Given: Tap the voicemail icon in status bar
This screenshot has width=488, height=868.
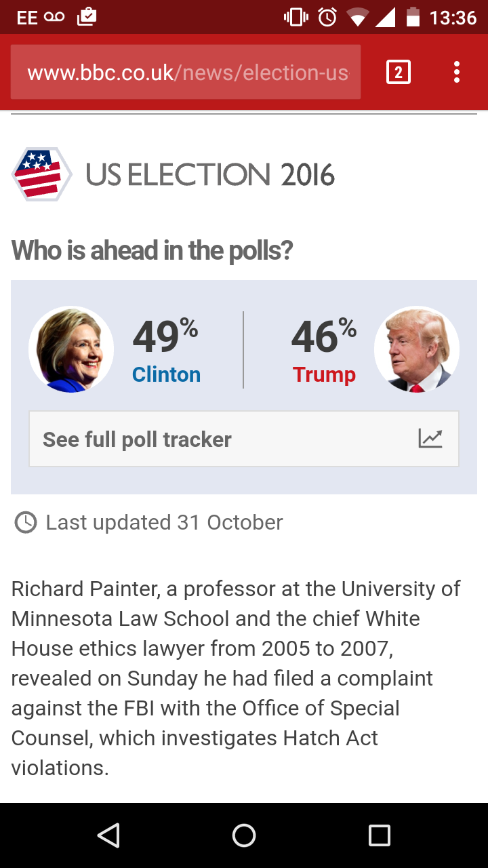Looking at the screenshot, I should 55,17.
